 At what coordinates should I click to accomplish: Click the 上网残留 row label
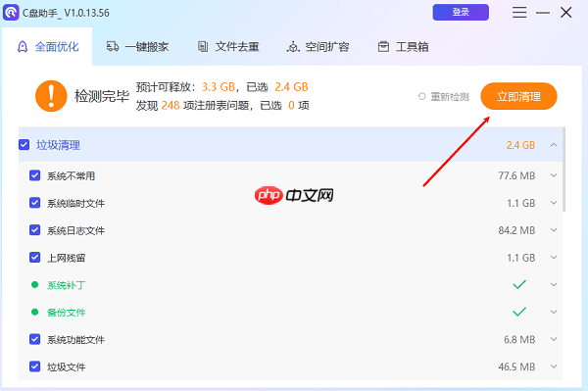click(x=67, y=258)
